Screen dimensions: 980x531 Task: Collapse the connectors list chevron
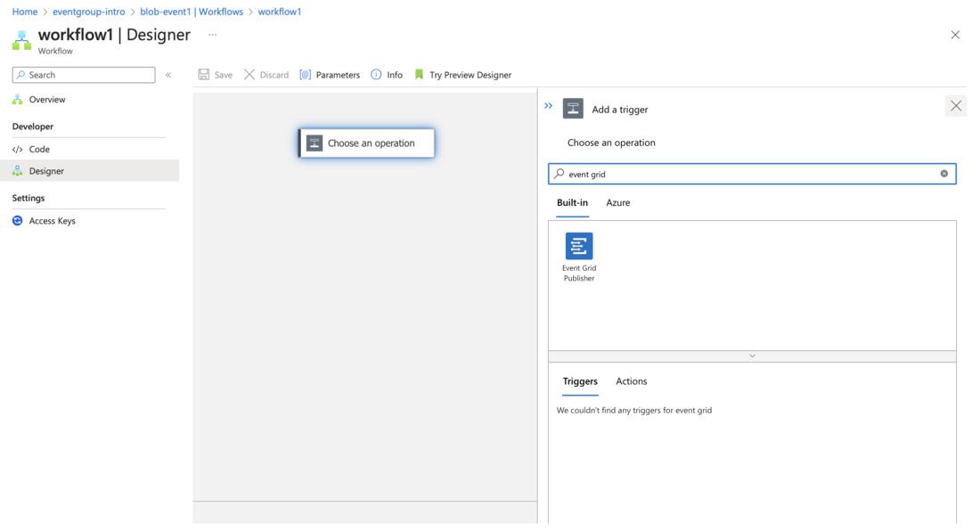(752, 356)
